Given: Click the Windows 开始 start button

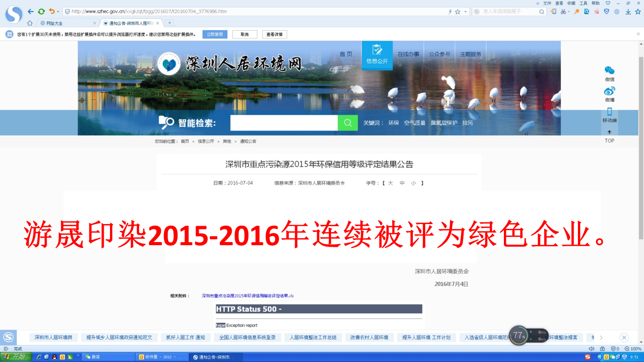Looking at the screenshot, I should coord(15,357).
